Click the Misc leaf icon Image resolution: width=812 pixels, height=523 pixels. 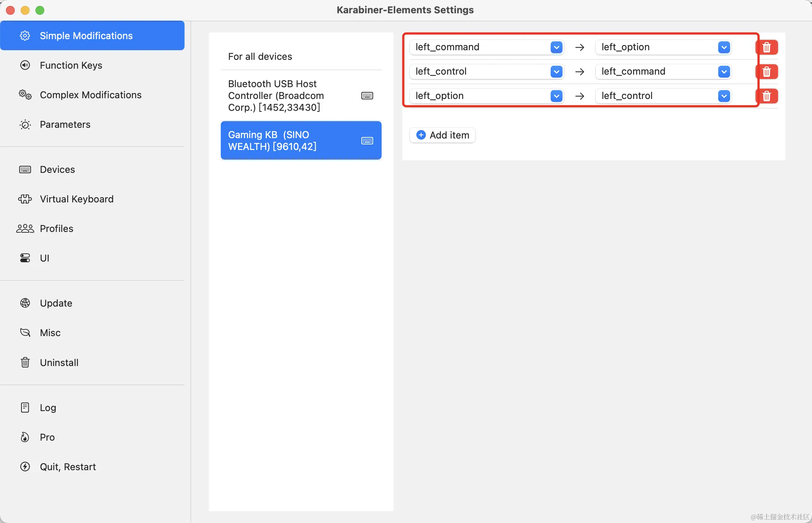25,332
